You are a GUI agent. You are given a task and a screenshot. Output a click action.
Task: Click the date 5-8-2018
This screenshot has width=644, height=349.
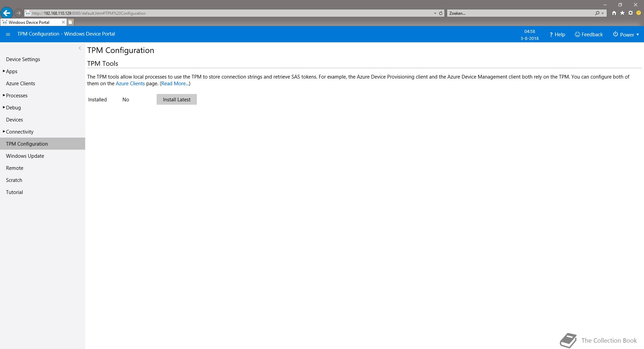(530, 38)
